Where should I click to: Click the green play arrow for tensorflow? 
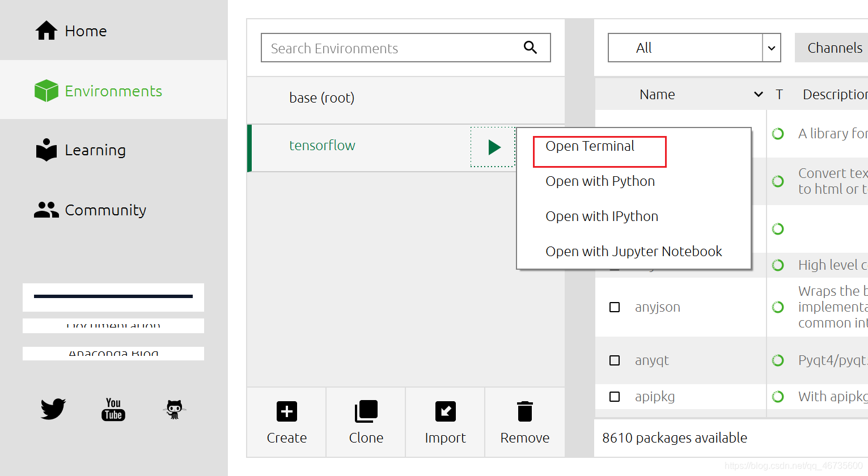tap(494, 147)
